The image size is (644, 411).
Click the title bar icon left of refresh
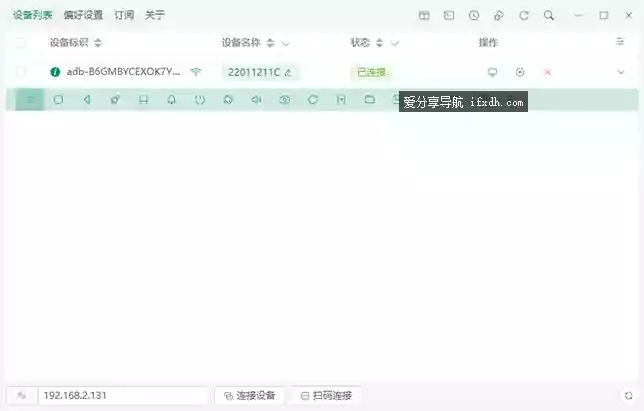pos(499,16)
